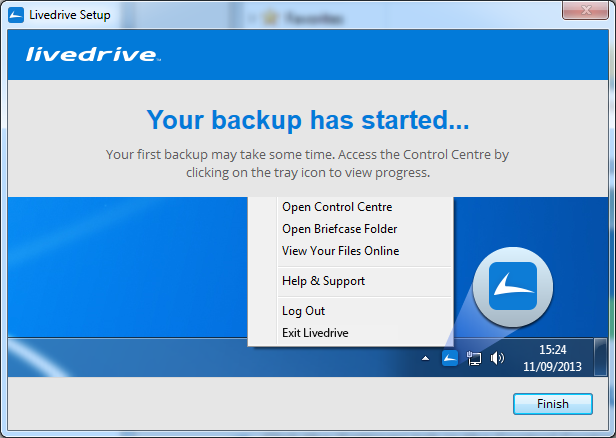Screen dimensions: 616x438
Task: Click the network connection tray icon
Action: pyautogui.click(x=474, y=358)
